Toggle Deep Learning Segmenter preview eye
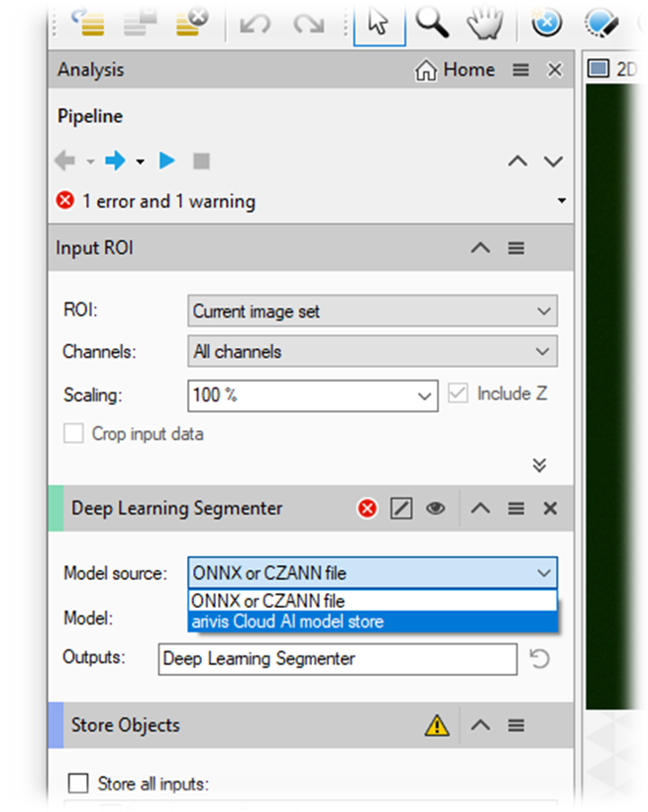Viewport: 648px width, 812px height. (435, 508)
